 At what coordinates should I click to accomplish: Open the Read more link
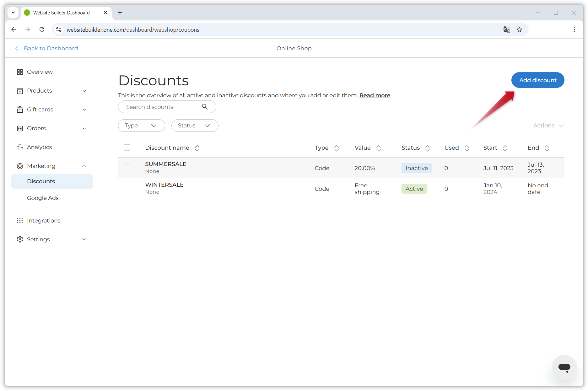375,95
